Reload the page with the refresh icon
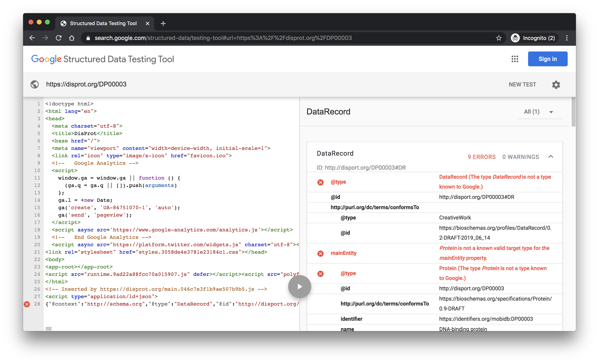 (58, 38)
